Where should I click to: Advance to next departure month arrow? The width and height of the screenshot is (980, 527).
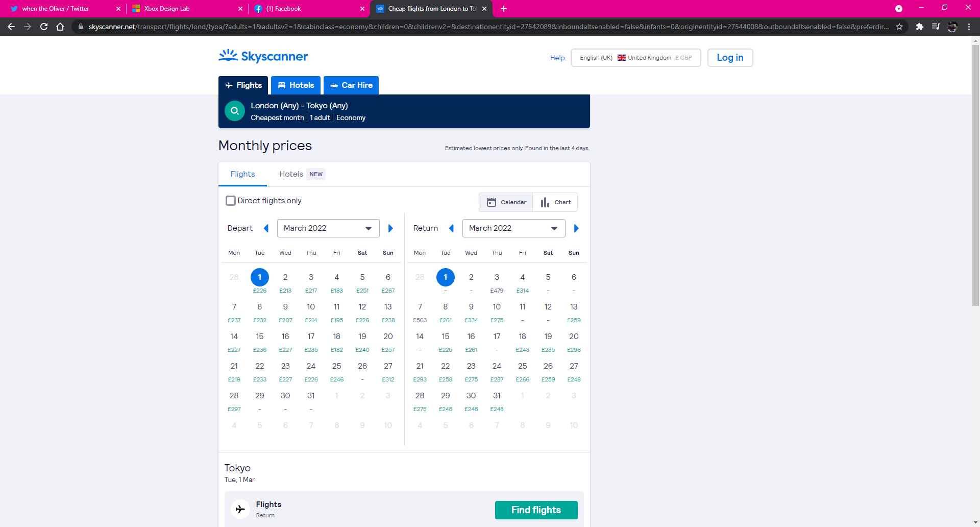pos(390,228)
